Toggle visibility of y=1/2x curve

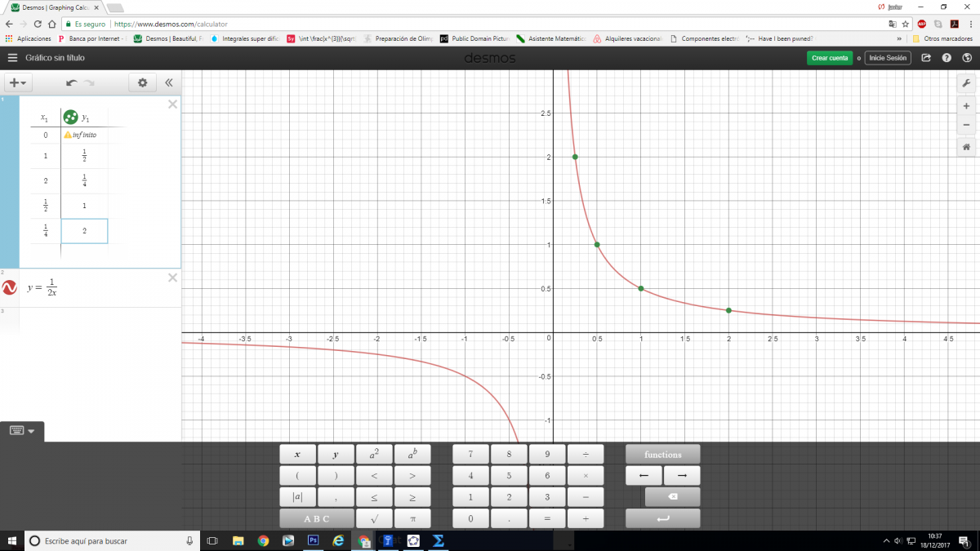point(10,287)
